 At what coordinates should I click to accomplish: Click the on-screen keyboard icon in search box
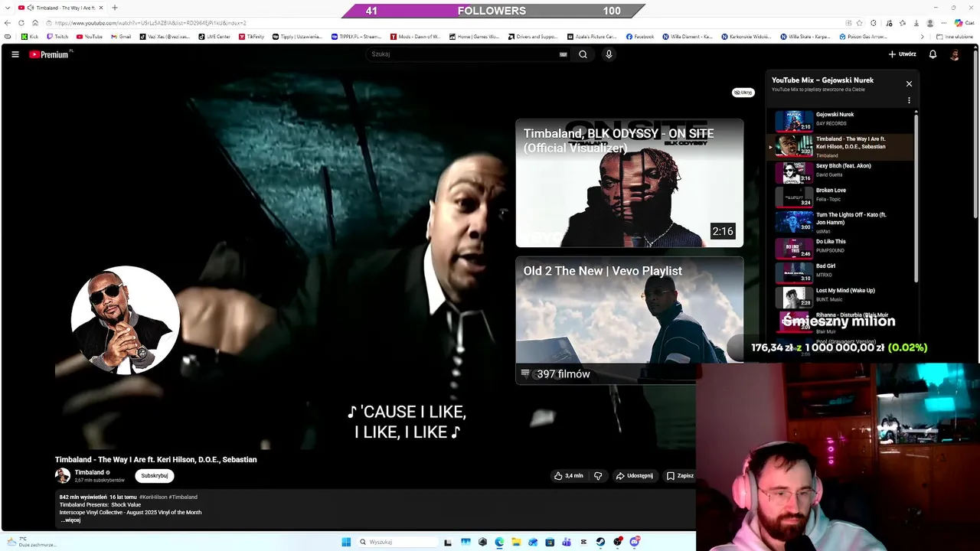563,54
